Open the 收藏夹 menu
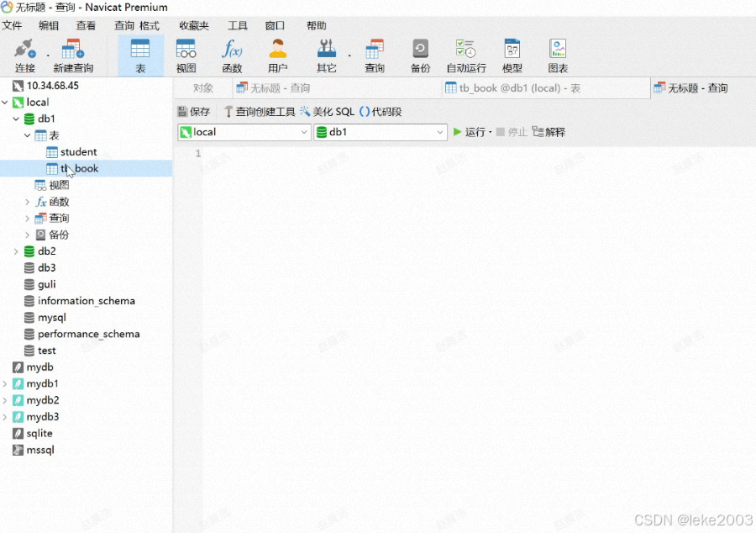 coord(194,25)
